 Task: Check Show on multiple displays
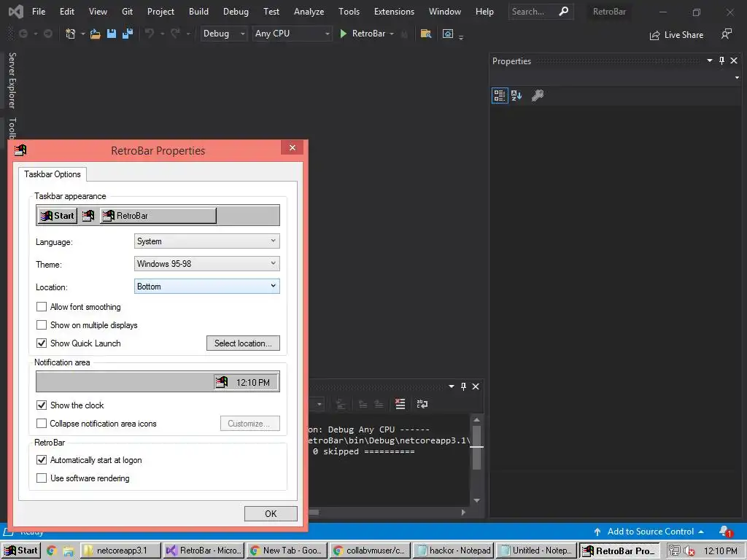pyautogui.click(x=42, y=324)
